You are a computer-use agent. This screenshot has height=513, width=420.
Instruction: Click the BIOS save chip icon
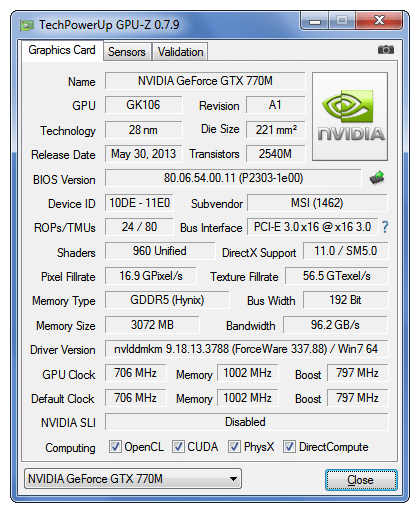click(x=377, y=178)
